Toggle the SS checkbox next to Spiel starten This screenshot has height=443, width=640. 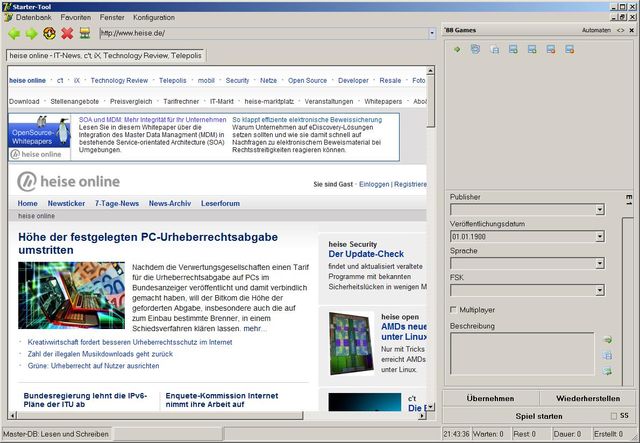pos(614,416)
